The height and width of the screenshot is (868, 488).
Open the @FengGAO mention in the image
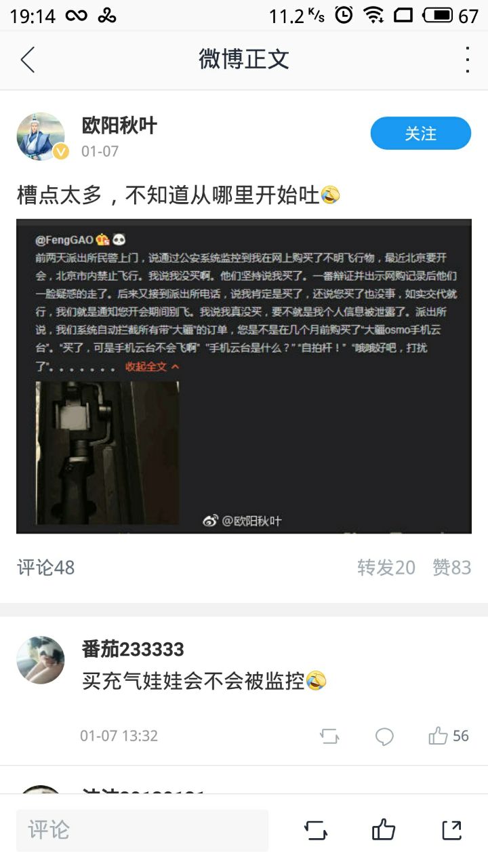click(64, 239)
